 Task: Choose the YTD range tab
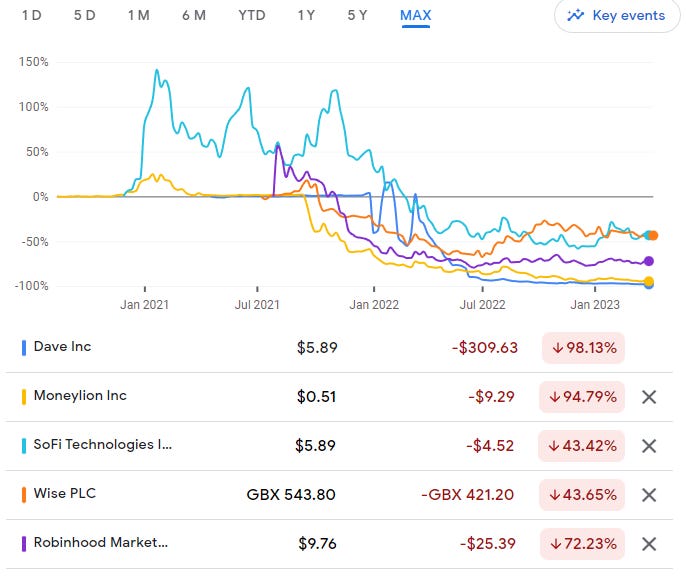click(252, 15)
